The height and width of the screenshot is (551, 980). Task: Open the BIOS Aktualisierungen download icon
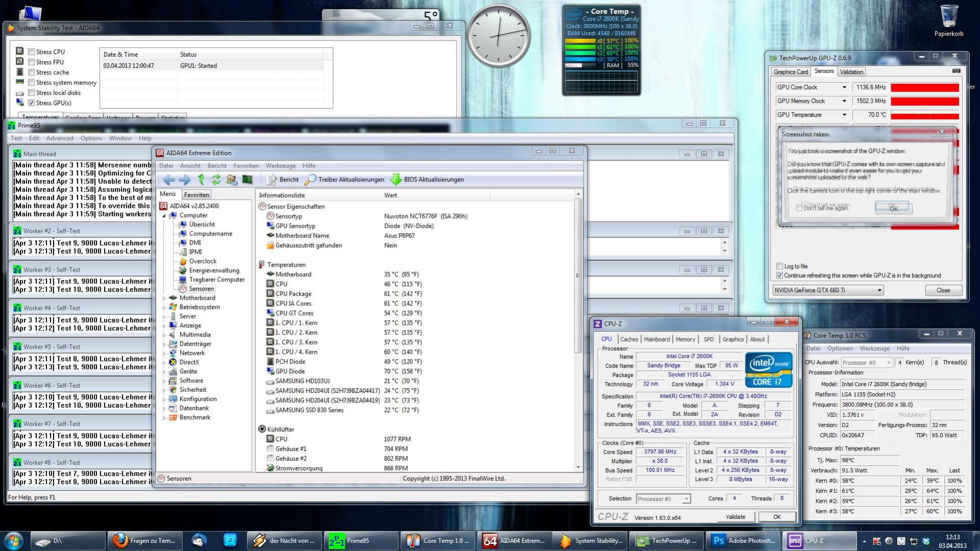tap(396, 180)
